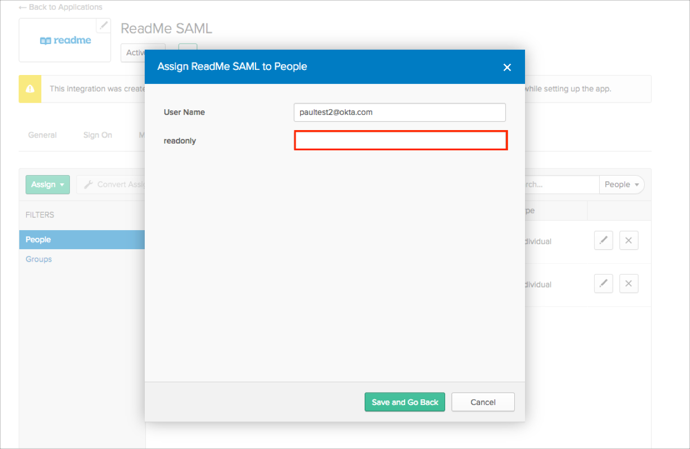Click the User Name input field

(x=400, y=113)
